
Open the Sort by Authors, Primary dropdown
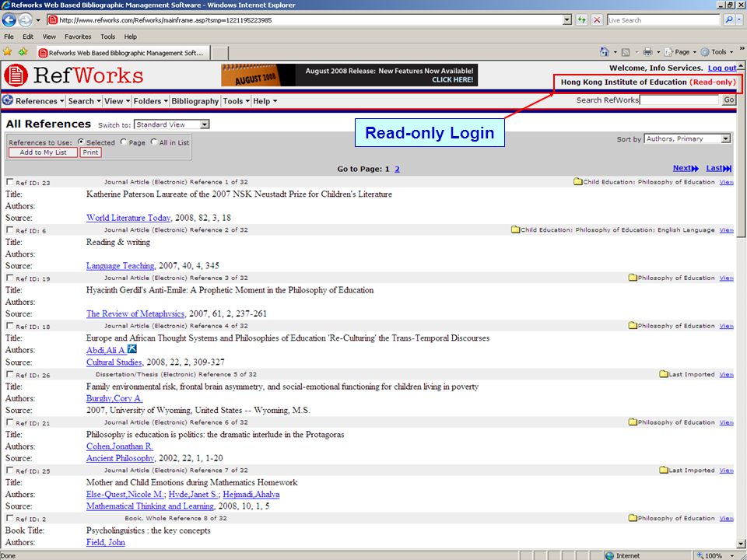pos(687,138)
